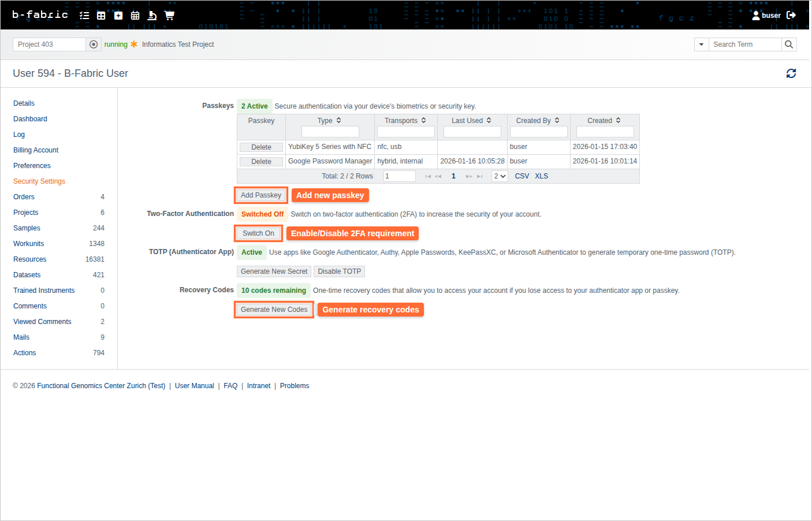The width and height of the screenshot is (812, 521).
Task: Sort passkeys by Last Used column
Action: point(471,121)
